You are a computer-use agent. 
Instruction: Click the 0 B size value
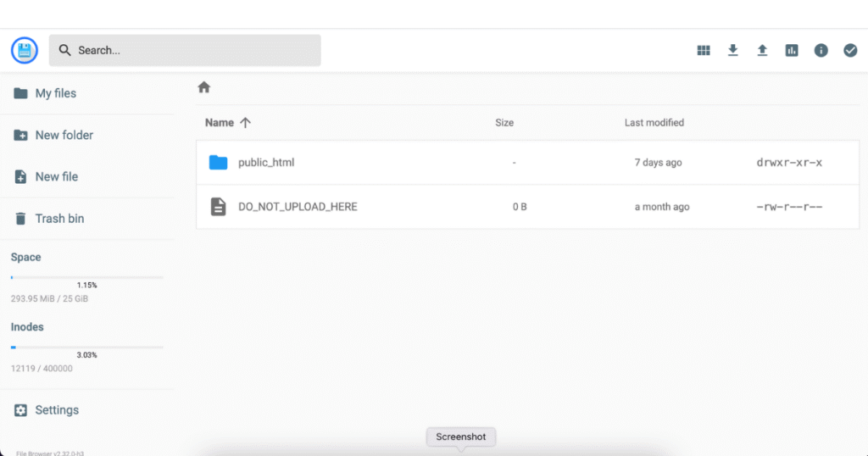tap(520, 207)
